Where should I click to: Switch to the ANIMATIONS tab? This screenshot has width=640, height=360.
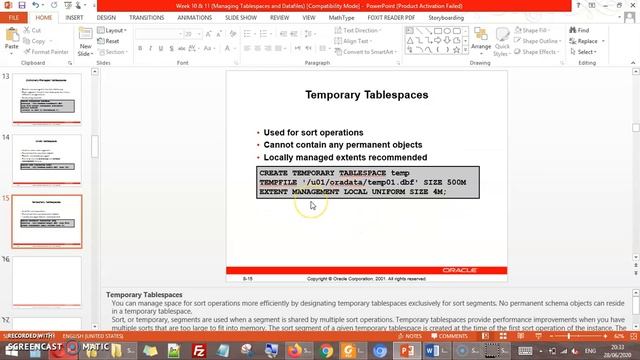[x=194, y=18]
